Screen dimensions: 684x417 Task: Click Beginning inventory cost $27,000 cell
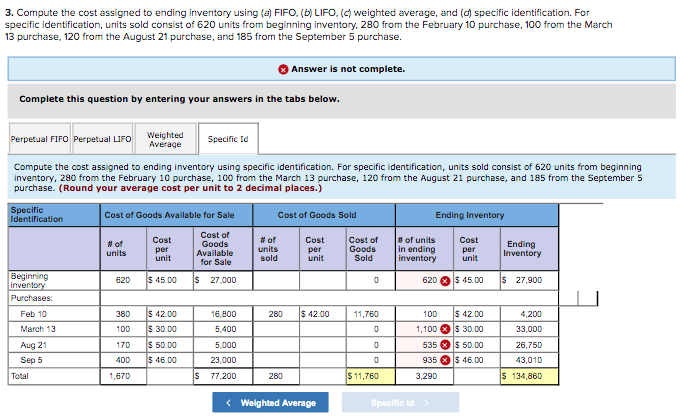[x=222, y=280]
